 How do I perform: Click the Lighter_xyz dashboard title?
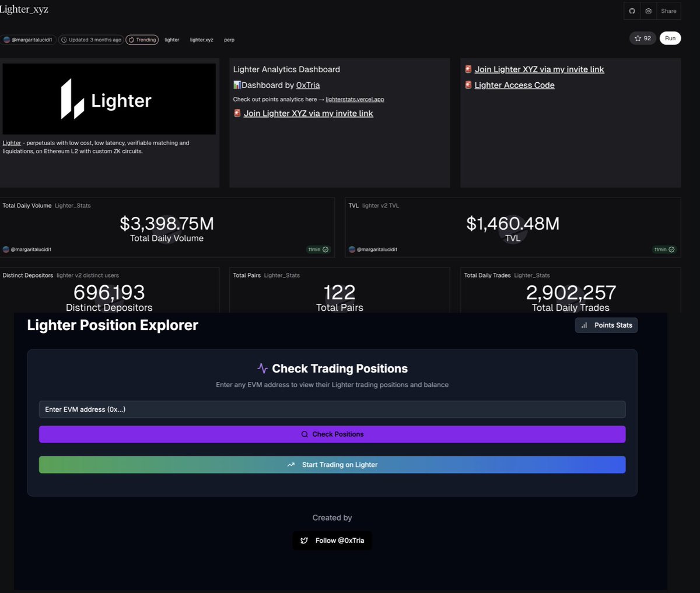24,9
